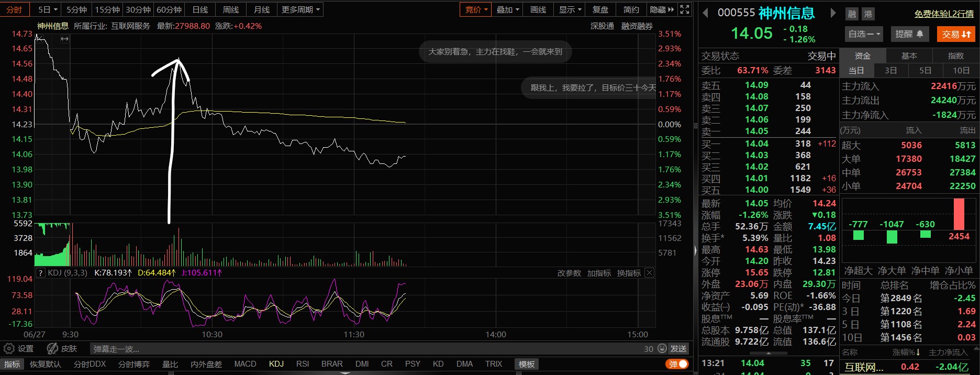Select 10日 fund flow period
This screenshot has height=375, width=980.
click(x=961, y=70)
